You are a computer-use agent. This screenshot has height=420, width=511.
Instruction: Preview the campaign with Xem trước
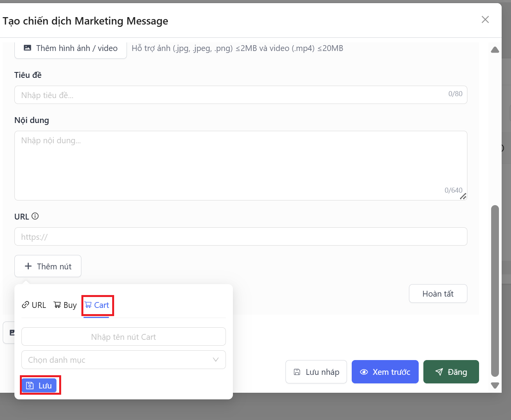(x=385, y=372)
